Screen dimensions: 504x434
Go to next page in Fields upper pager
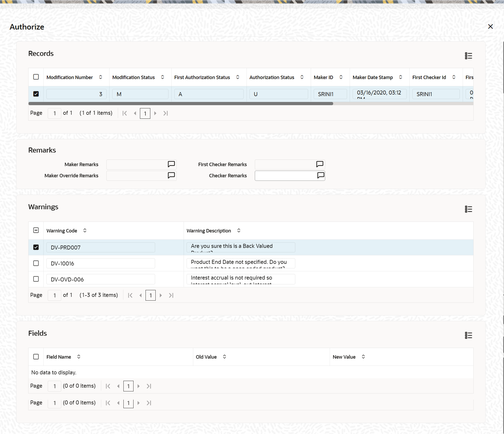point(139,386)
